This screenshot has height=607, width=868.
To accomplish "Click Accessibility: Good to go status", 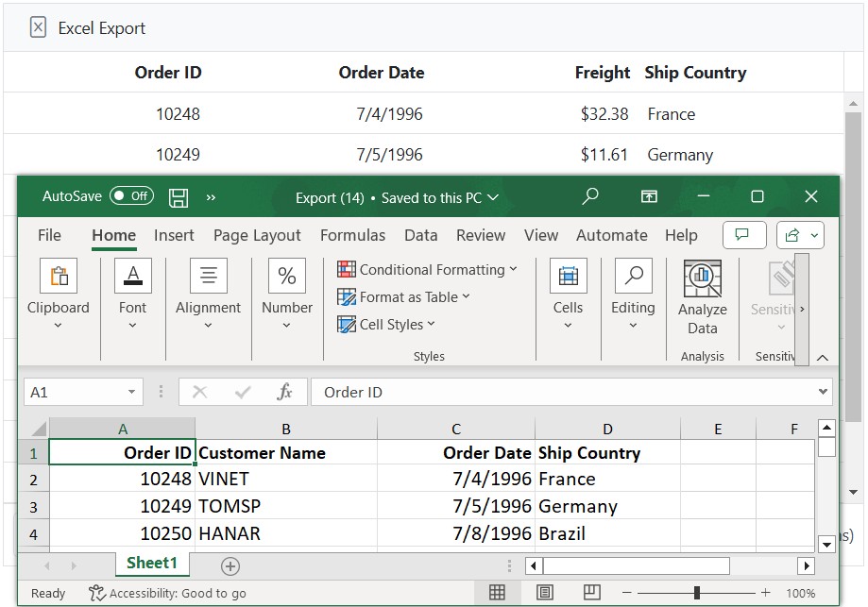I will tap(168, 593).
